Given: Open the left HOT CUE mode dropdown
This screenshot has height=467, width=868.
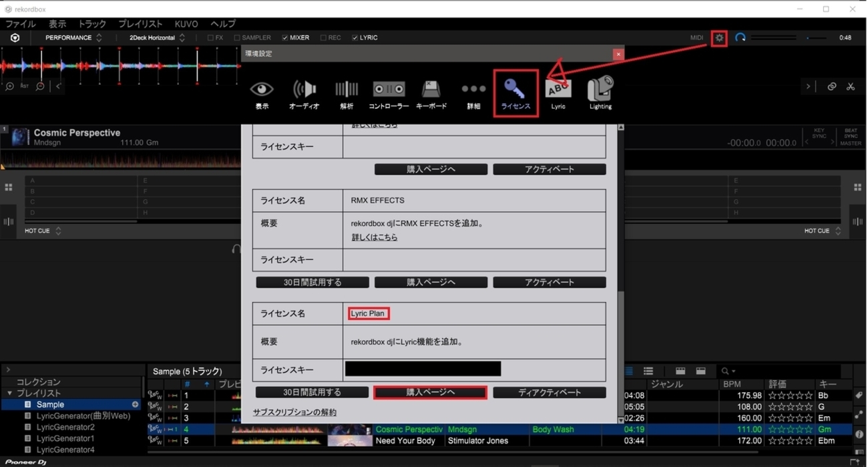Looking at the screenshot, I should click(x=43, y=231).
